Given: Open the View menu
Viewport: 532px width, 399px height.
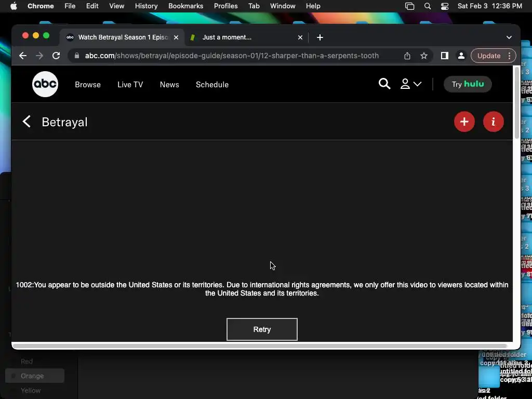Looking at the screenshot, I should [x=116, y=6].
